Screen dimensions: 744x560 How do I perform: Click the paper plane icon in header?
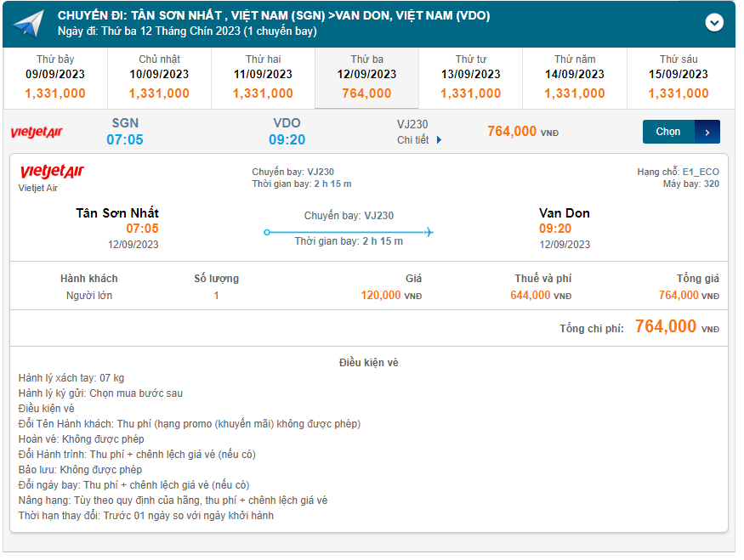(27, 24)
